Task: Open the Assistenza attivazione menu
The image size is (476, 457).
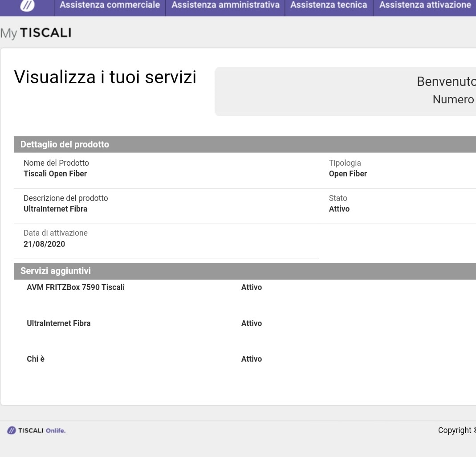Action: [x=425, y=5]
